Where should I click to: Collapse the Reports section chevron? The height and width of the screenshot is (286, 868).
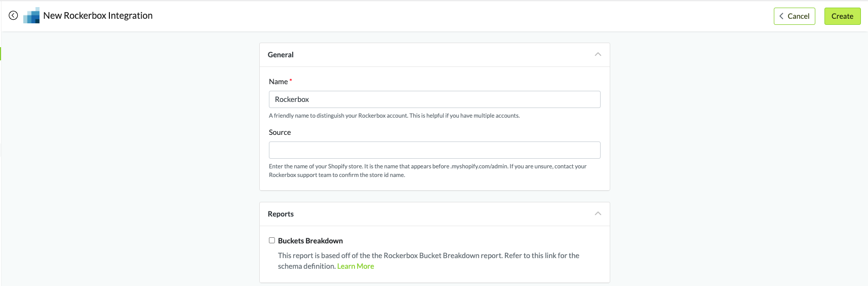pos(598,213)
